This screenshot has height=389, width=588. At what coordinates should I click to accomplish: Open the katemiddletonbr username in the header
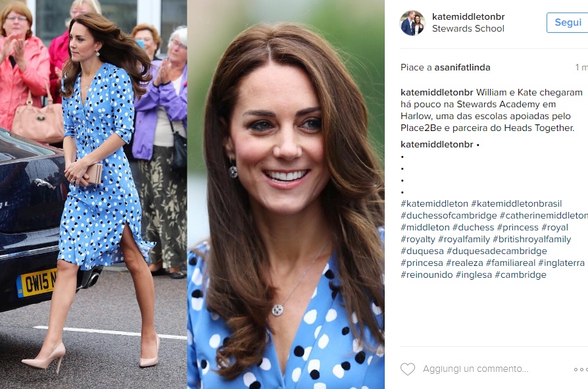468,16
